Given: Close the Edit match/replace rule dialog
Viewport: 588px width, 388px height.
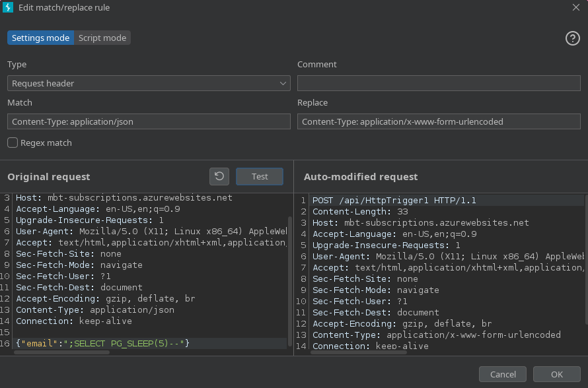Looking at the screenshot, I should pyautogui.click(x=576, y=8).
